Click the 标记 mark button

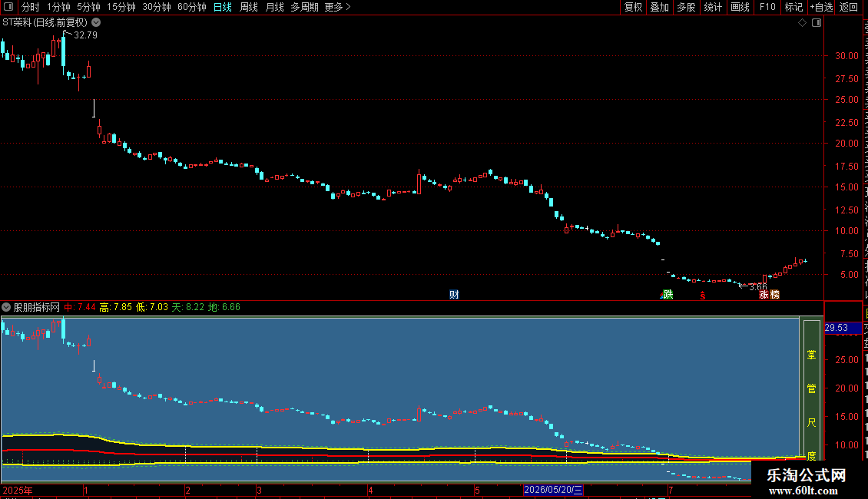click(x=793, y=7)
